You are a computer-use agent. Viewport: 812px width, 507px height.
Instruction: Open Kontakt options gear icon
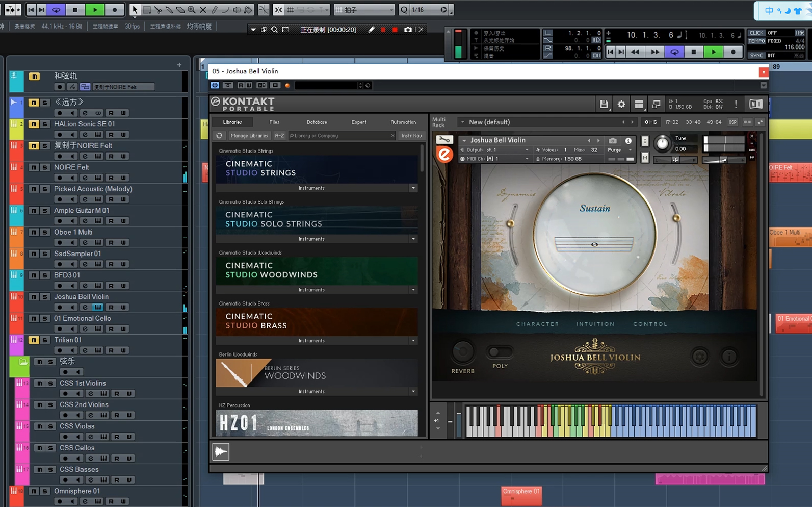[x=621, y=104]
